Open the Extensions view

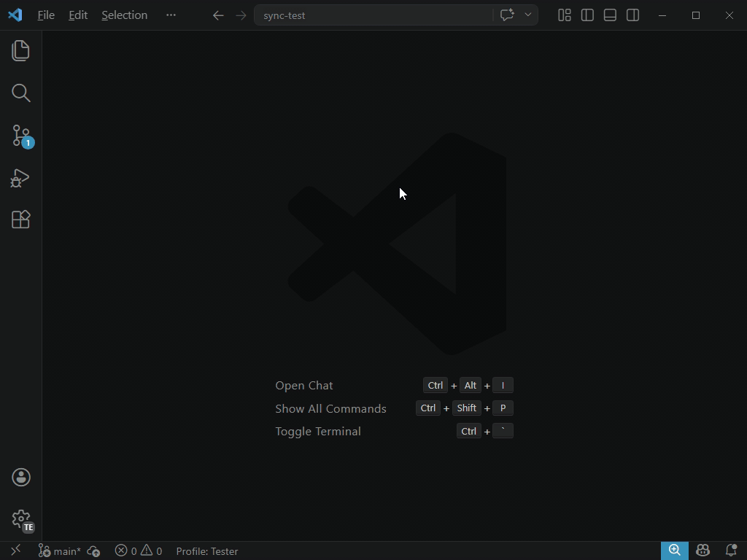(x=20, y=219)
